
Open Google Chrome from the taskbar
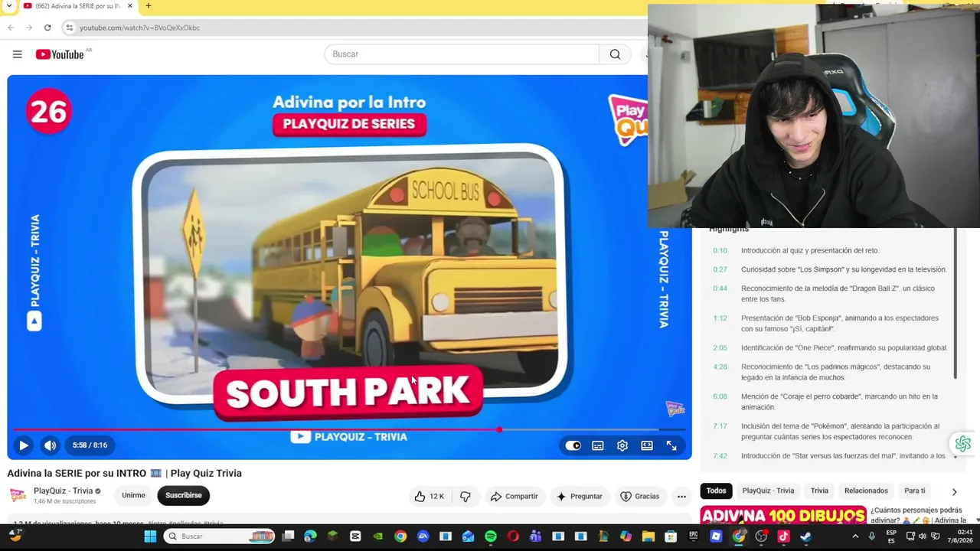400,536
